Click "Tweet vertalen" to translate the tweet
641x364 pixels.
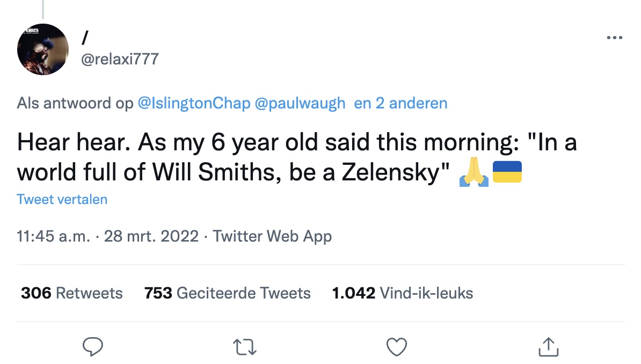[62, 200]
